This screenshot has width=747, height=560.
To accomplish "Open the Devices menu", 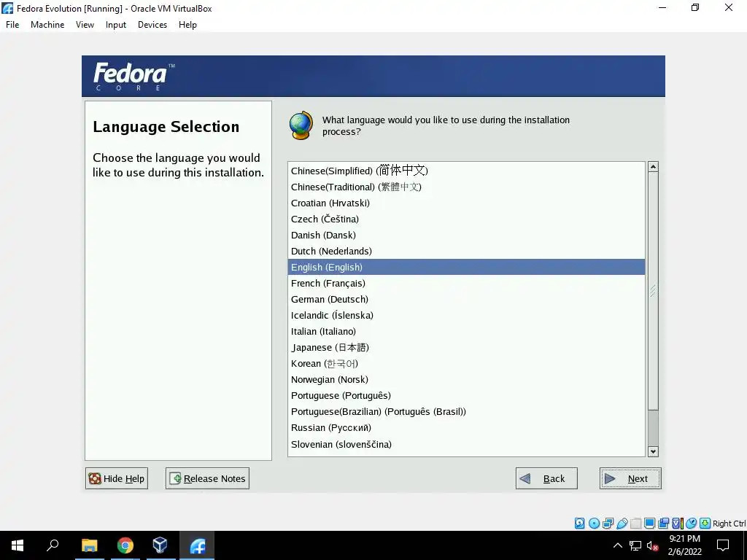I will click(x=152, y=25).
